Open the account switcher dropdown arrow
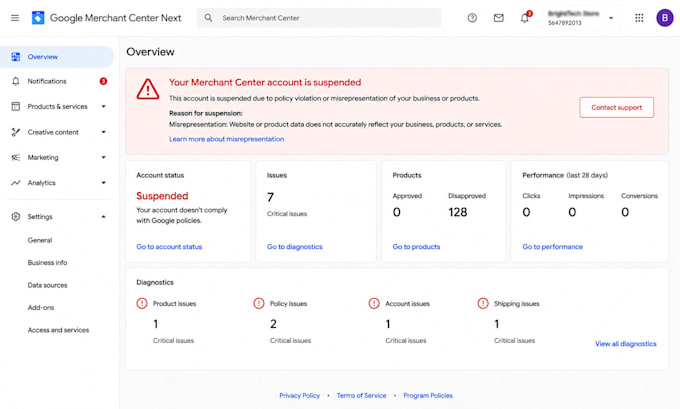This screenshot has width=680, height=409. 611,18
